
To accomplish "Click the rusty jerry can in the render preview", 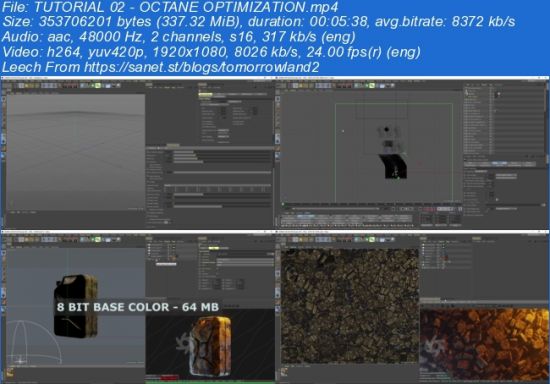I will [211, 346].
